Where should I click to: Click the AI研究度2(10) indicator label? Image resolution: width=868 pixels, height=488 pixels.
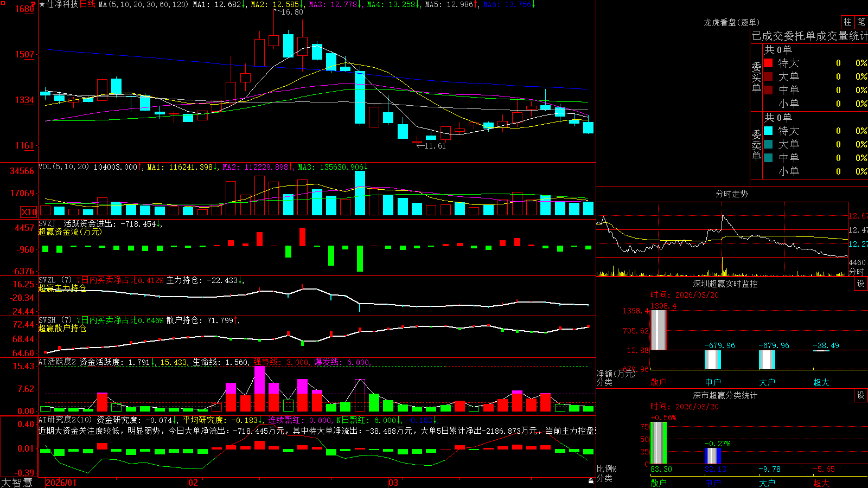click(x=65, y=420)
